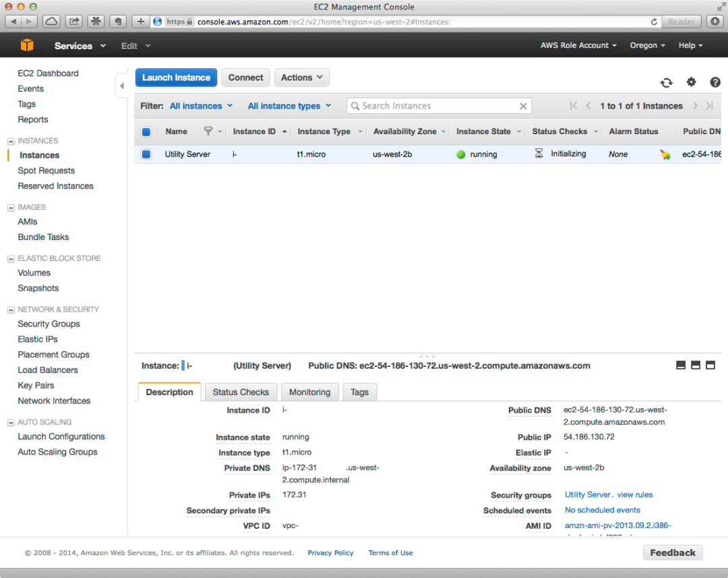Go to next page of instances
728x578 pixels.
click(695, 106)
